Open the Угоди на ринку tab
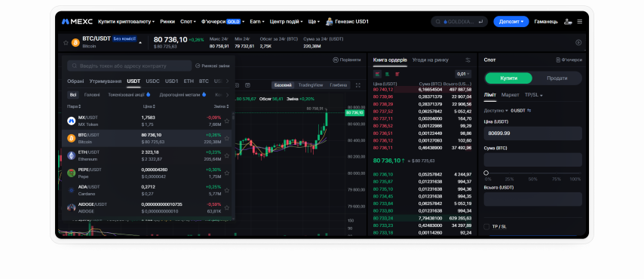644x279 pixels. click(431, 60)
